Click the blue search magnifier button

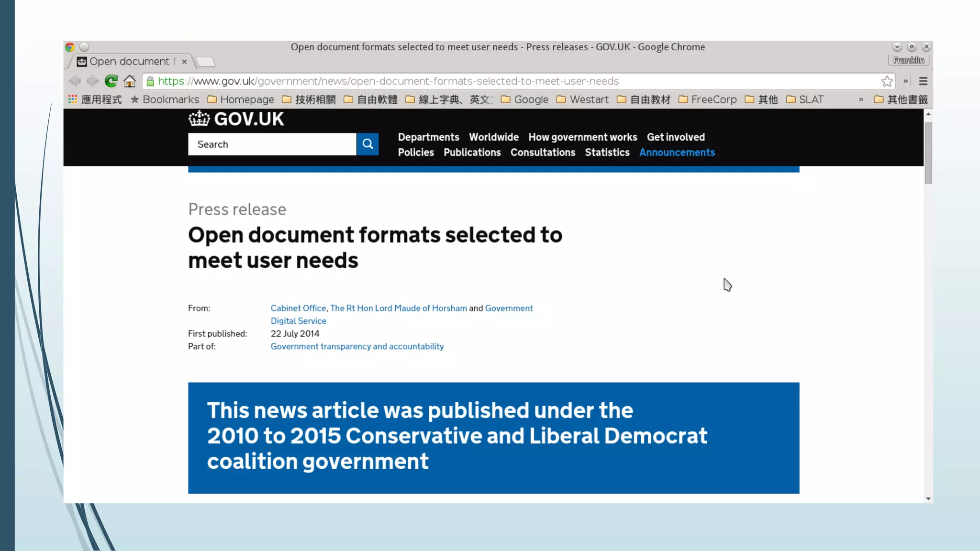pyautogui.click(x=367, y=144)
